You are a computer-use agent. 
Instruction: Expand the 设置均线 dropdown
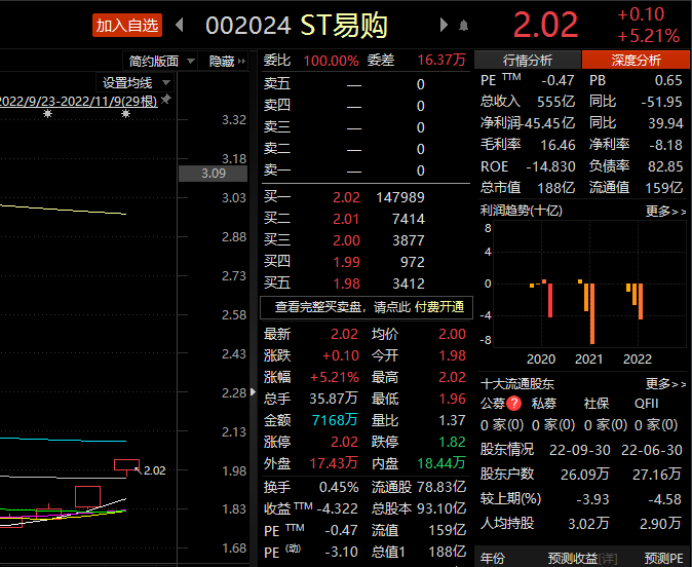point(136,82)
